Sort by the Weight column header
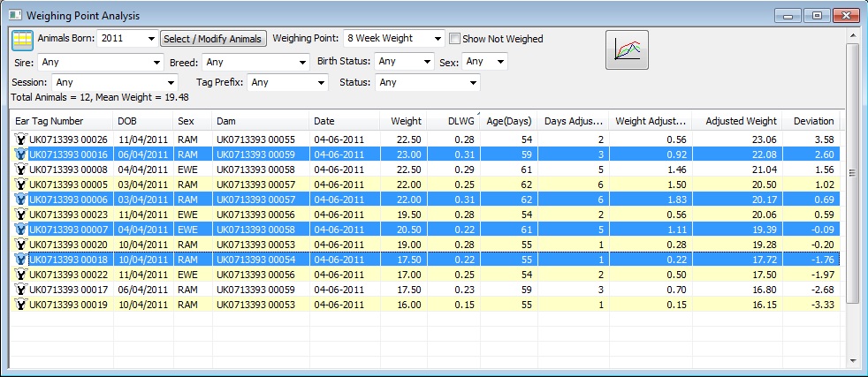This screenshot has height=377, width=868. coord(403,121)
